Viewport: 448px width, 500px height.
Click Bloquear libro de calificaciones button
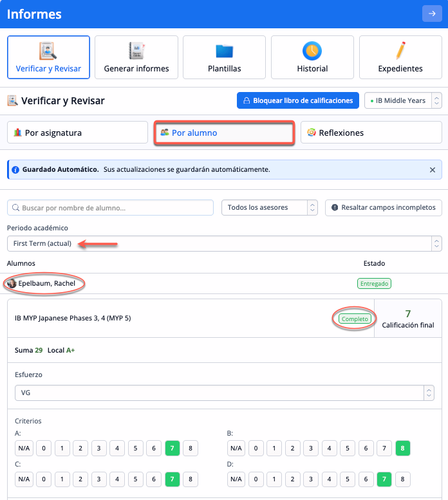point(297,100)
